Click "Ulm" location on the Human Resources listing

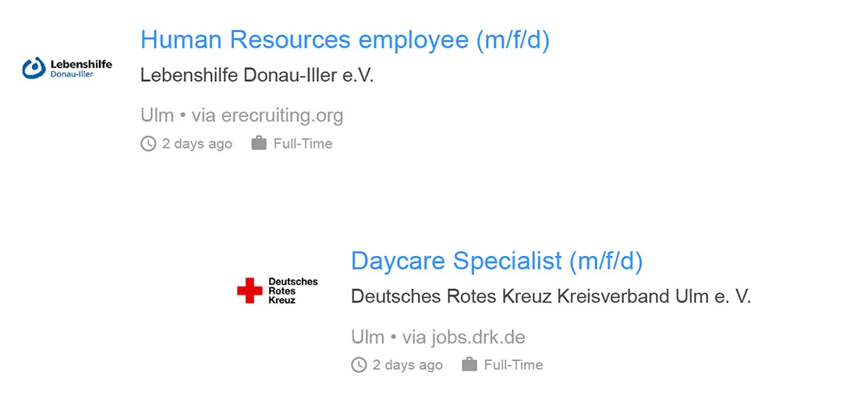click(x=157, y=116)
